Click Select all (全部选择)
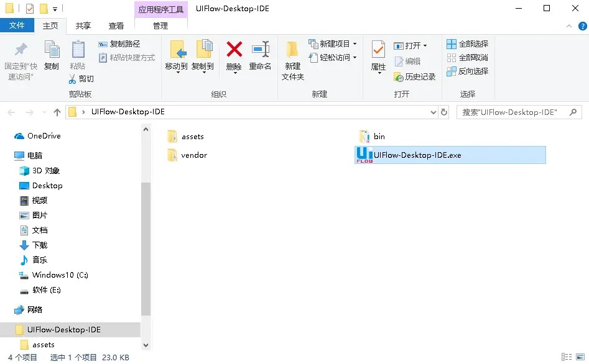589x364 pixels. point(467,44)
